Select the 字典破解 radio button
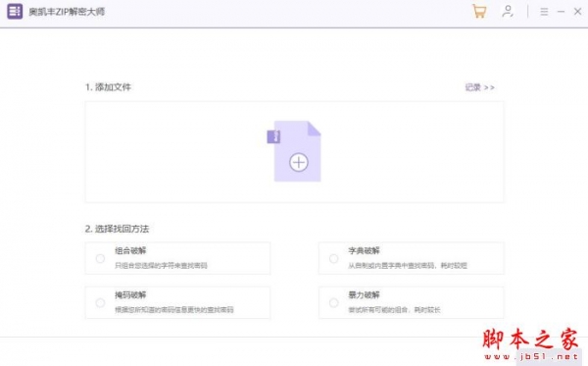This screenshot has height=366, width=588. pos(333,259)
